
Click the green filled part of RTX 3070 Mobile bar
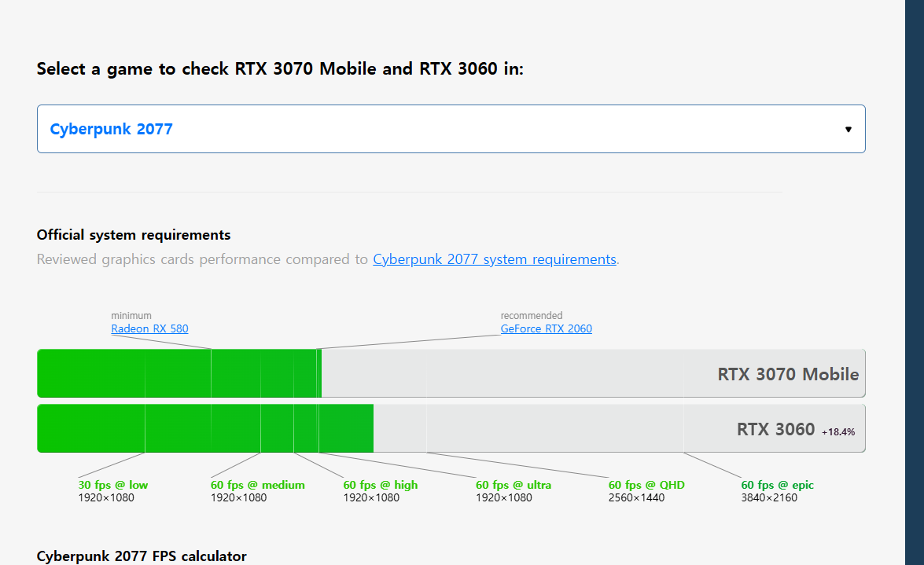178,373
